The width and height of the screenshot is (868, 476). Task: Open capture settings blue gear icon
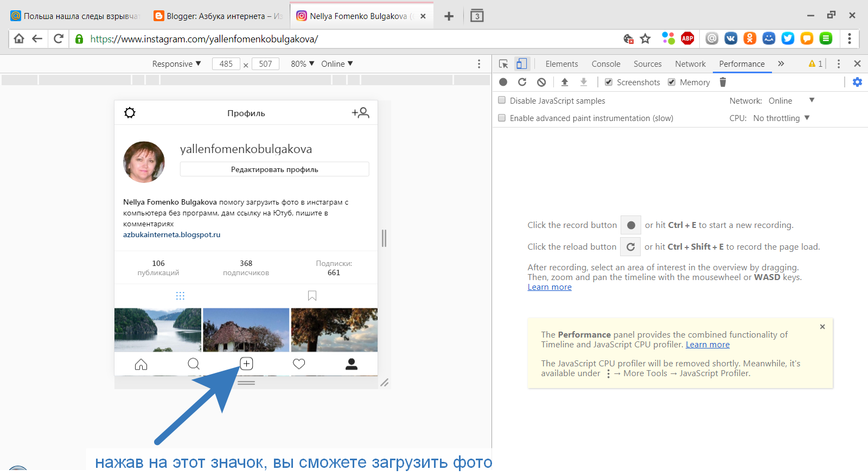(x=857, y=82)
